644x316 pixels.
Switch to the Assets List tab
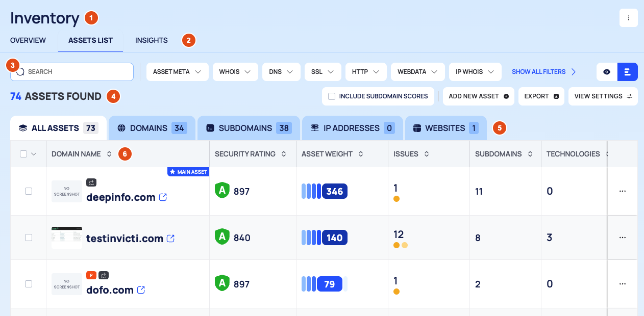coord(90,40)
